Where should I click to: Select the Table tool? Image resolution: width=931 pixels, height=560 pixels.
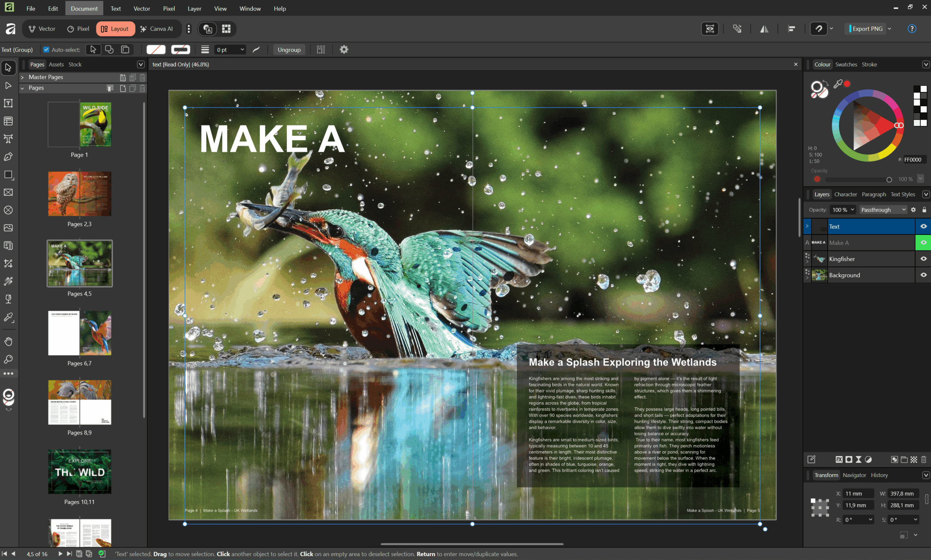click(8, 121)
